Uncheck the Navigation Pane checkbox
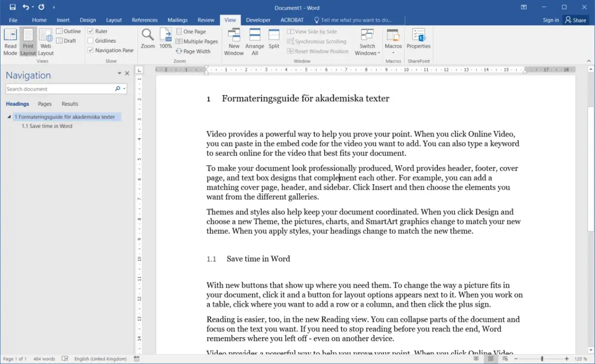 coord(90,50)
